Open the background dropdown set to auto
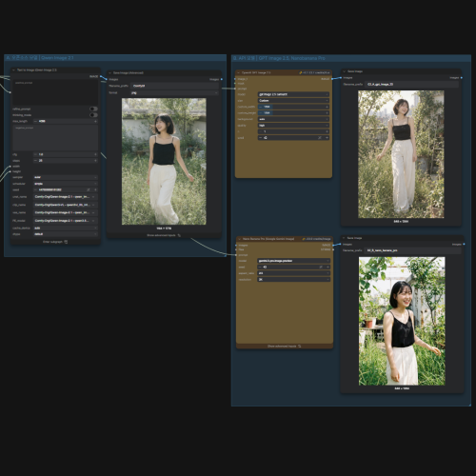 click(293, 119)
